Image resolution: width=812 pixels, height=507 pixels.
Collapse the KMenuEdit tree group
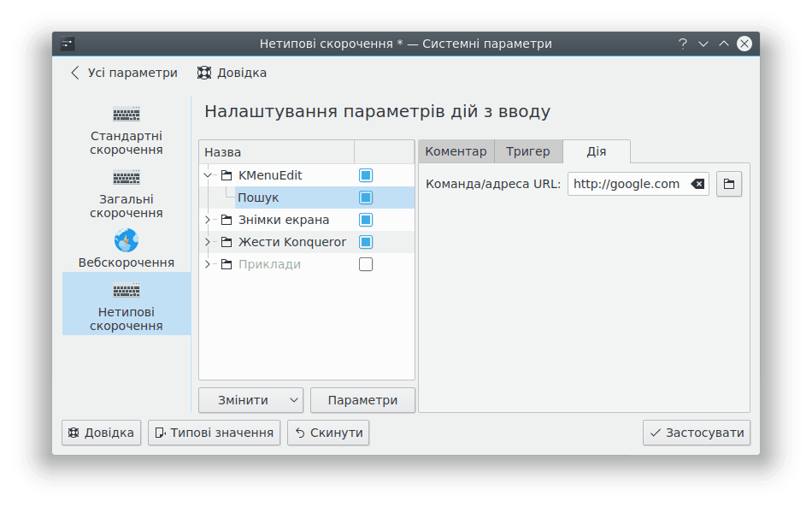click(x=208, y=175)
